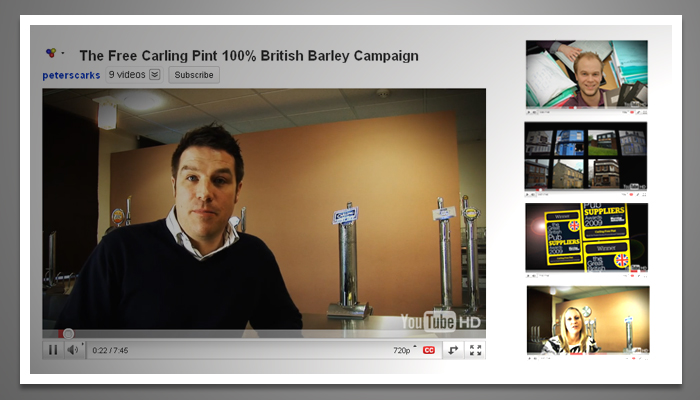Image resolution: width=700 pixels, height=400 pixels.
Task: Click the colorful channel avatar icon
Action: pos(51,53)
